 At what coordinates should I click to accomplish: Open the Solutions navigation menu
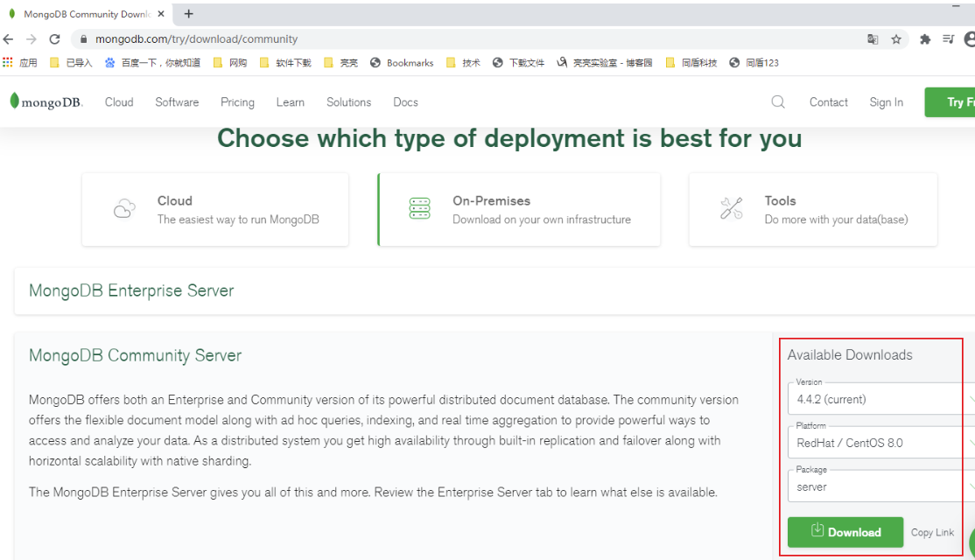349,101
